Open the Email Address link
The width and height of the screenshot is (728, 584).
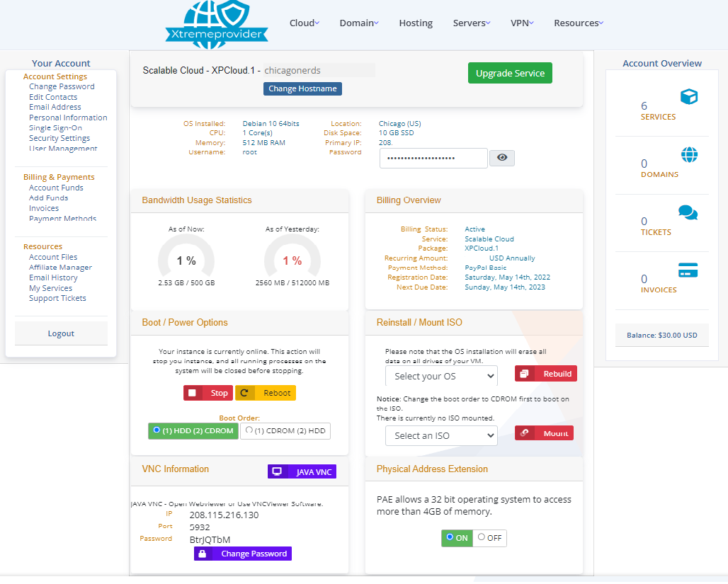(55, 107)
